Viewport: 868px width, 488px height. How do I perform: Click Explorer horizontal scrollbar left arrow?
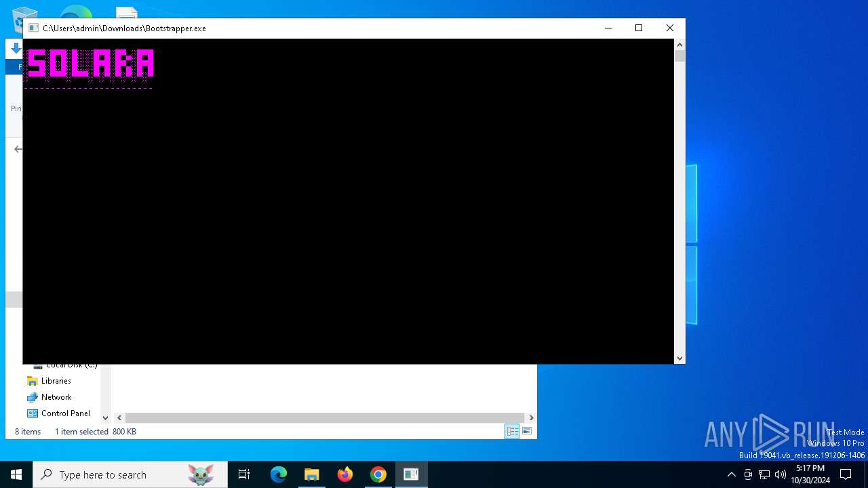tap(119, 418)
